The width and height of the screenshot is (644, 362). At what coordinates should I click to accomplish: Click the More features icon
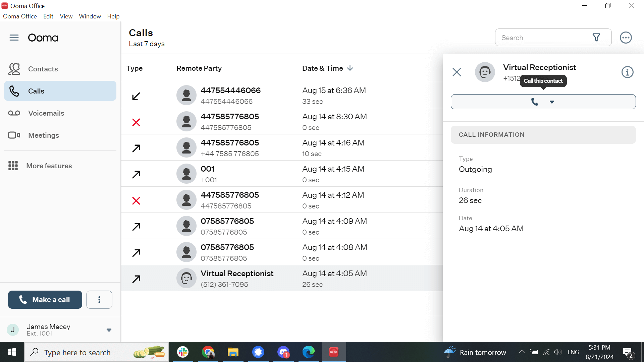14,166
